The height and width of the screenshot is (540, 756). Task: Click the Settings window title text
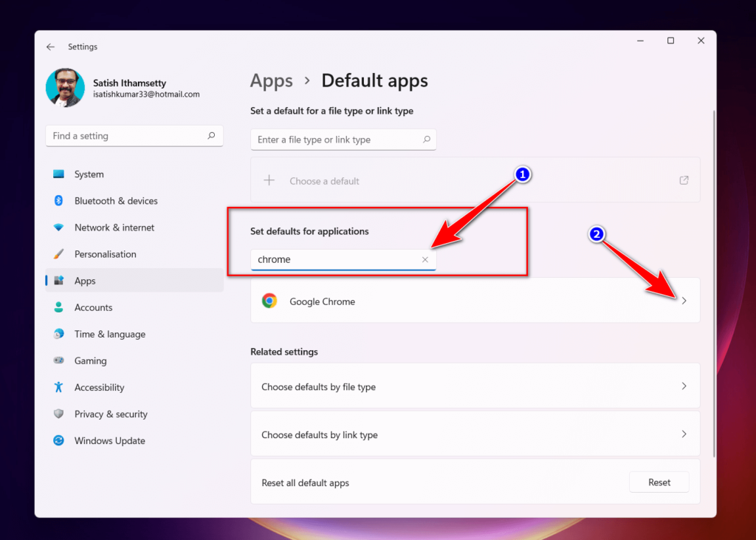(83, 47)
